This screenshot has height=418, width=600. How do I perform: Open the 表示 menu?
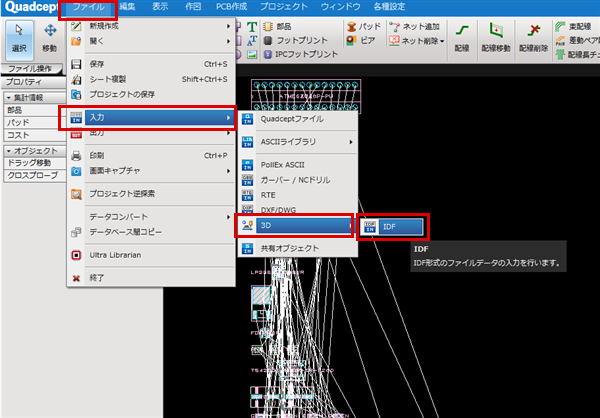click(160, 7)
